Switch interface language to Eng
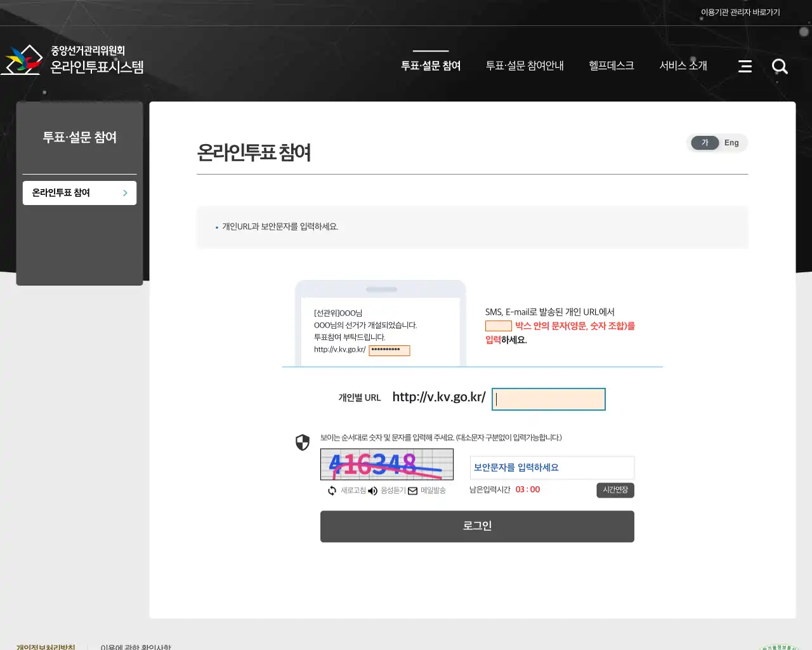The height and width of the screenshot is (650, 812). 731,143
